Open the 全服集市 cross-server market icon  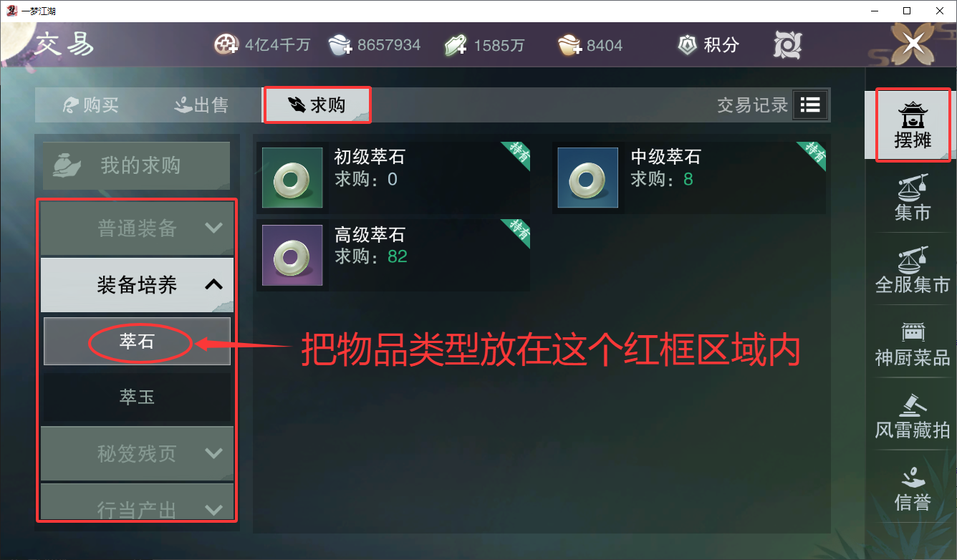(913, 260)
